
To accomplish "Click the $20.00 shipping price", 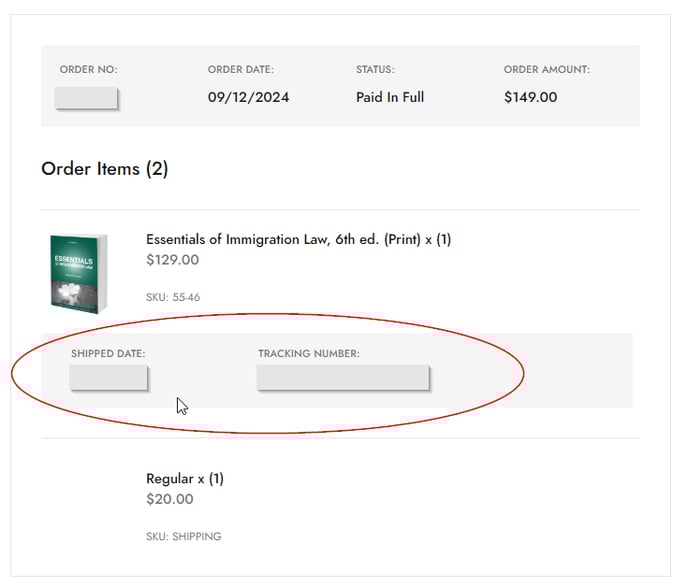I will (x=170, y=499).
